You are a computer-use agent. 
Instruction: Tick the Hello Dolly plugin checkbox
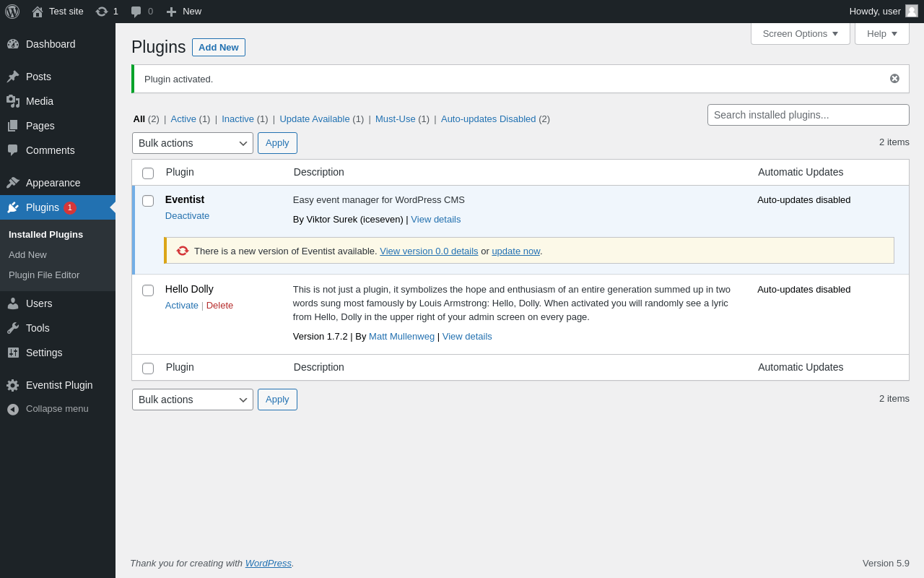148,290
